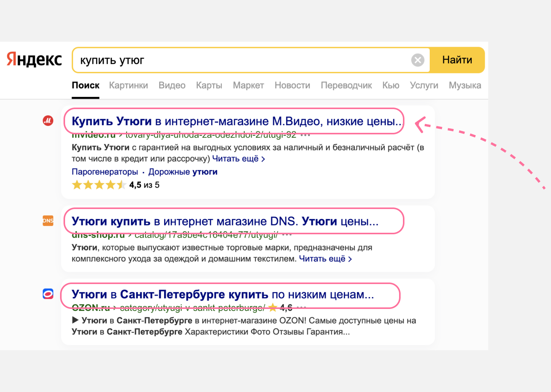551x392 pixels.
Task: Click the DNS favicon beside second result
Action: pos(48,220)
